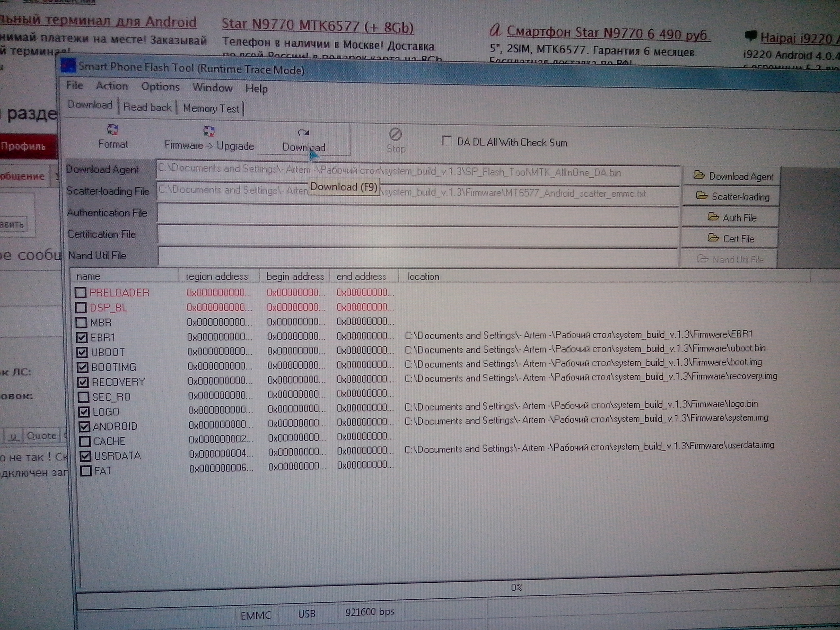Click the Scatter-loading folder button
Image resolution: width=840 pixels, height=630 pixels.
pos(732,196)
